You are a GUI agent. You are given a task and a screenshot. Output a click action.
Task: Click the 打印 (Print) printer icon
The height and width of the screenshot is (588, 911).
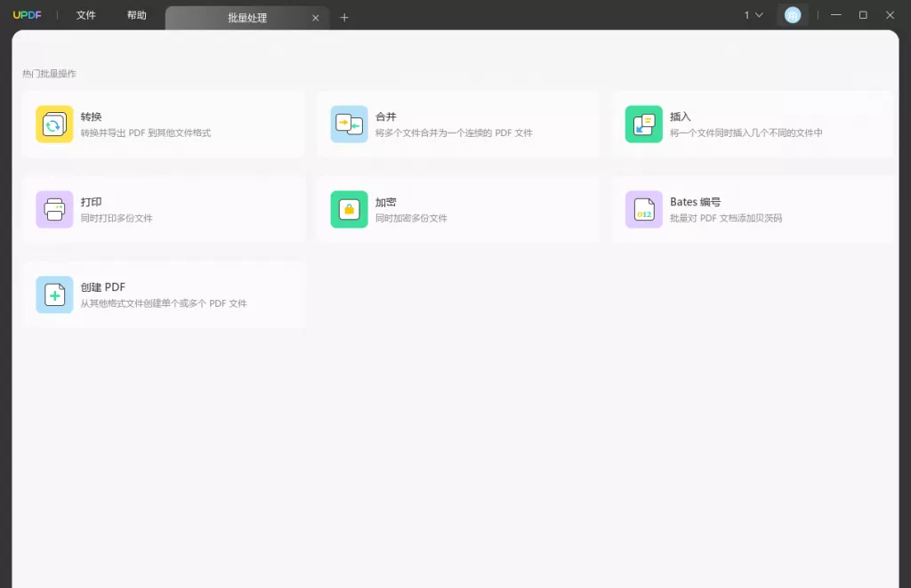point(54,209)
